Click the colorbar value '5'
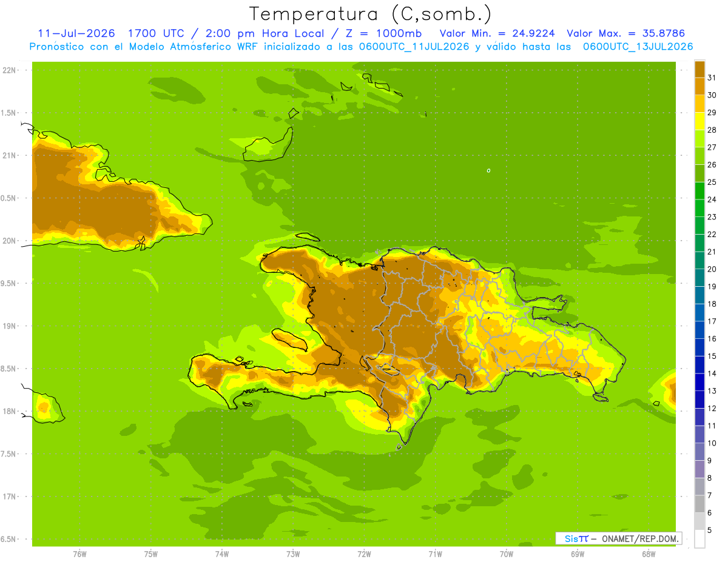This screenshot has width=728, height=562. 709,530
